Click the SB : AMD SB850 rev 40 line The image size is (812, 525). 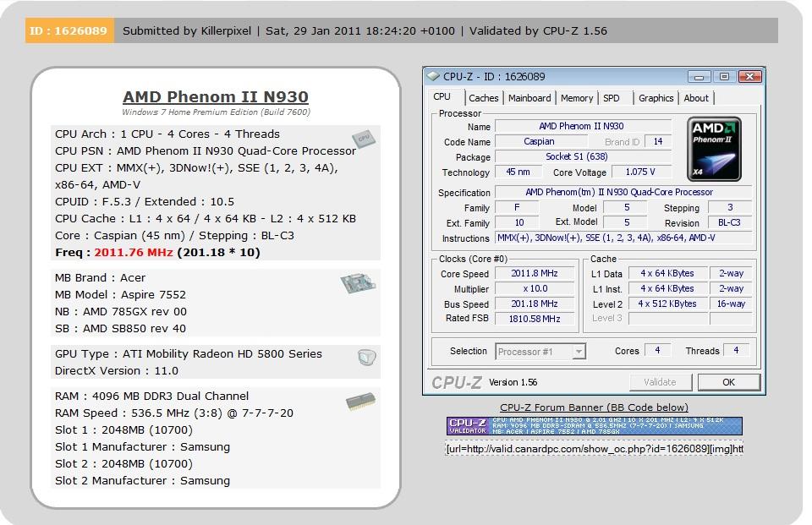click(121, 329)
